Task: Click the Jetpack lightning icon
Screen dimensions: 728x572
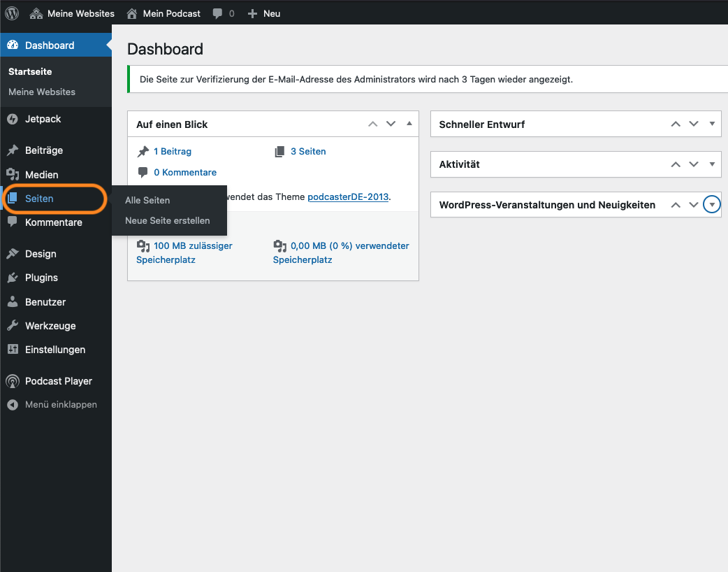Action: click(13, 119)
